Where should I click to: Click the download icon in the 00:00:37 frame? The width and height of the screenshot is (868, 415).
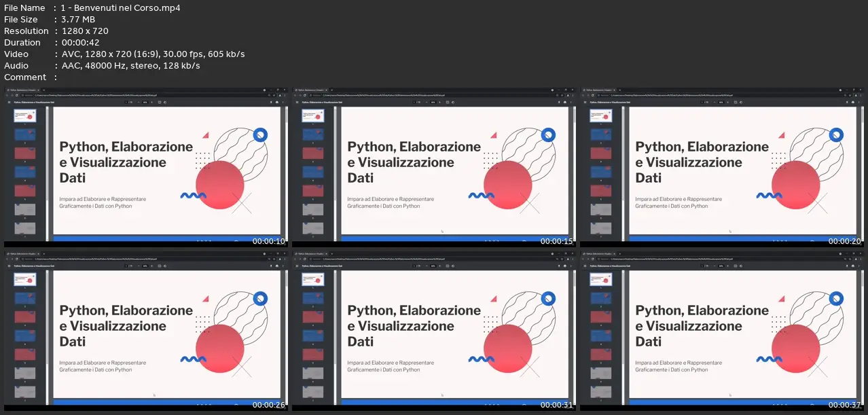click(847, 266)
